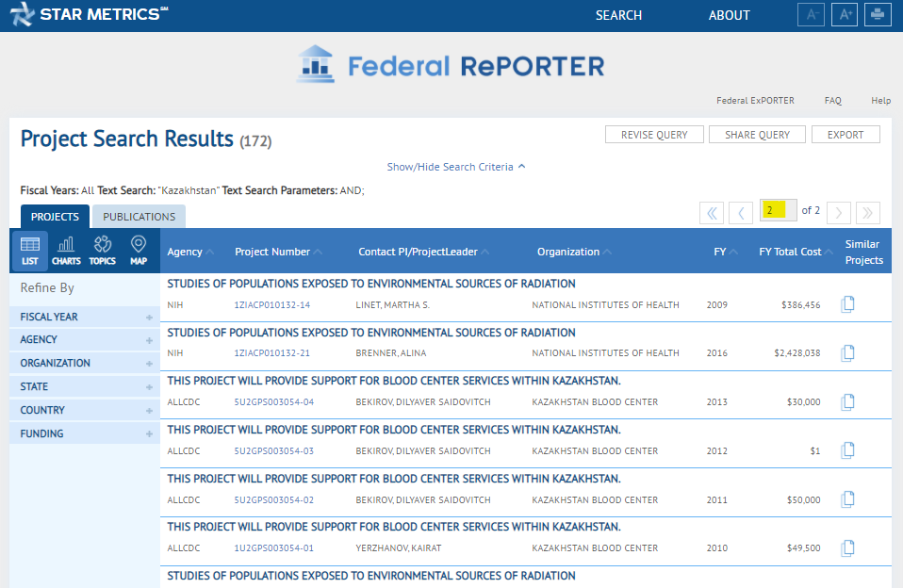Sort results by FY Total Cost column
The height and width of the screenshot is (588, 903).
tap(796, 252)
